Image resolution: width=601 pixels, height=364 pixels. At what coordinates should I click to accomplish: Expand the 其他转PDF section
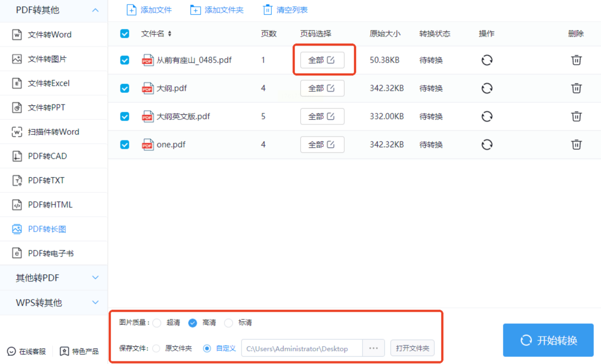pyautogui.click(x=95, y=278)
